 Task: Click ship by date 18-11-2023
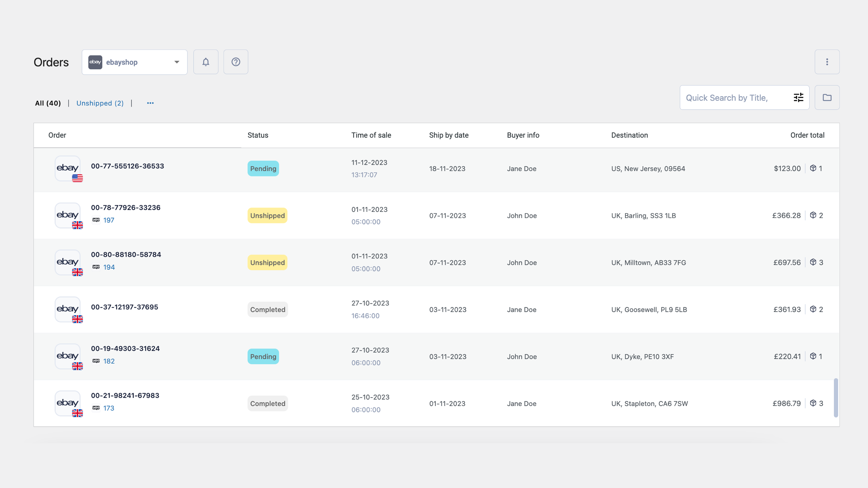(x=447, y=169)
